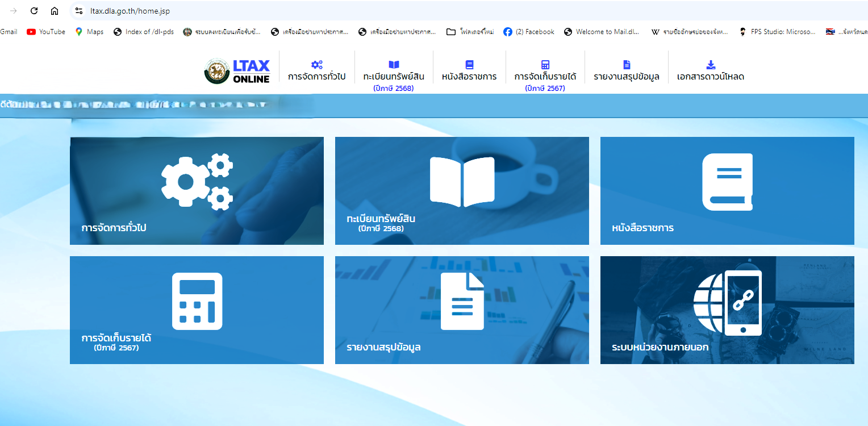Click the large closed book icon

coord(727,182)
